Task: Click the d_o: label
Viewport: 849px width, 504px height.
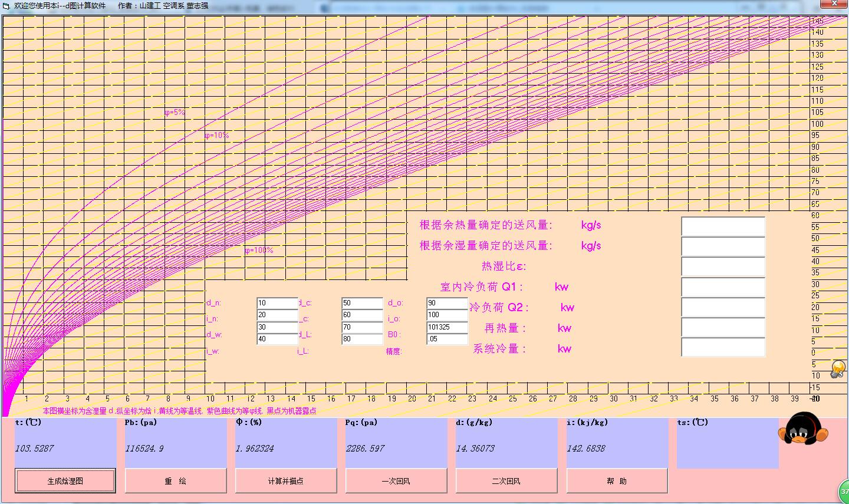Action: click(x=395, y=303)
